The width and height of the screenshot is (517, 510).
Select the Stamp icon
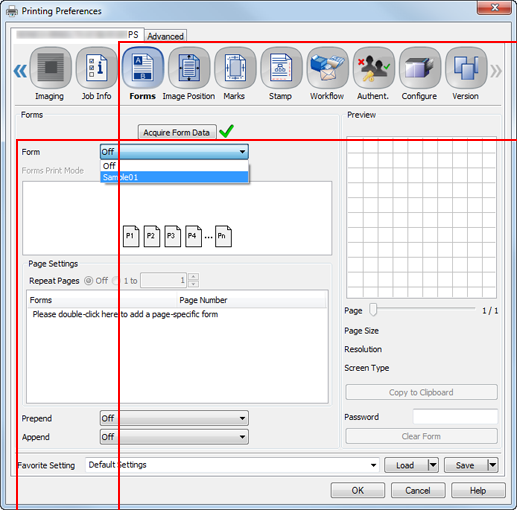point(281,68)
